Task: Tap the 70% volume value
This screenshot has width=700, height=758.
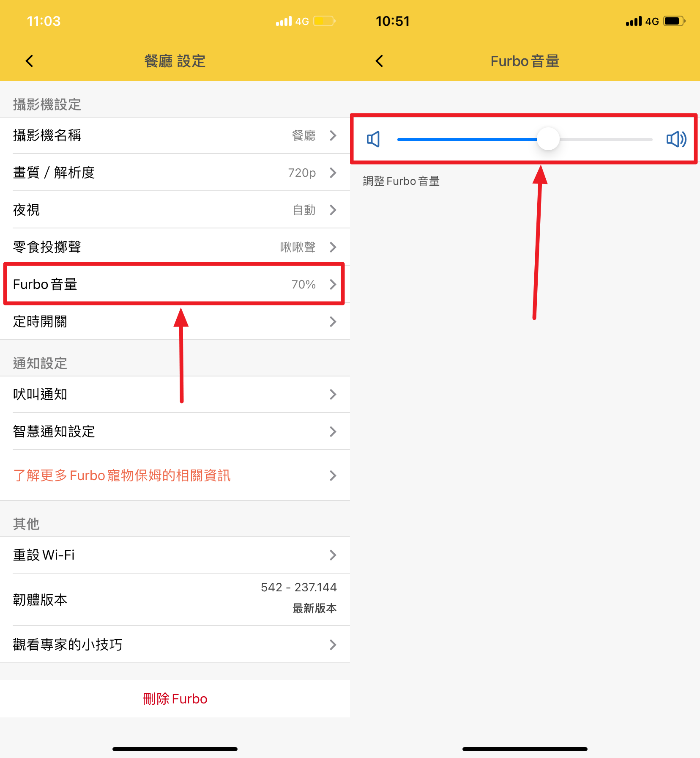Action: coord(304,284)
